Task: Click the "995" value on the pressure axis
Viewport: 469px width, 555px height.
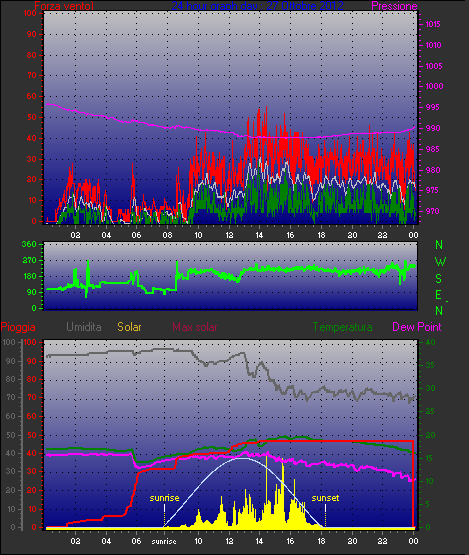Action: (433, 107)
